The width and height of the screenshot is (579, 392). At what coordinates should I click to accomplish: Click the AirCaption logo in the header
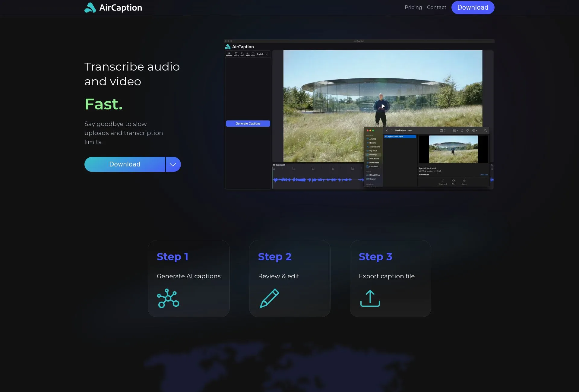[113, 8]
